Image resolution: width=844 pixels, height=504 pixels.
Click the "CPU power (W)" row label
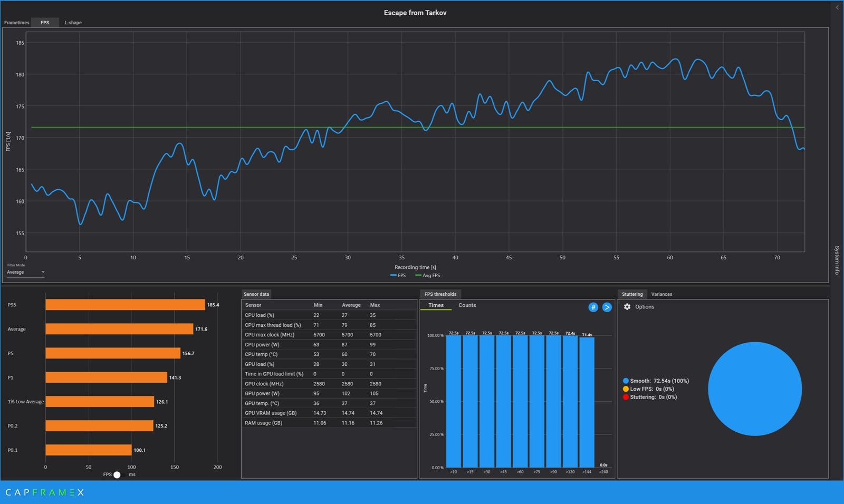pyautogui.click(x=262, y=345)
